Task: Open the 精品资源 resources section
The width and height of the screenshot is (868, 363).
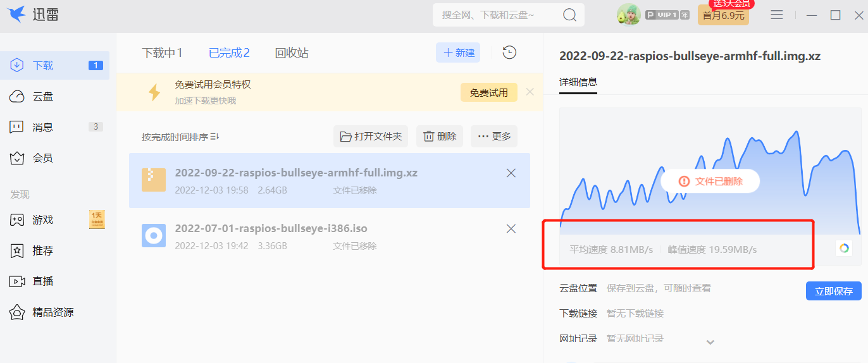Action: 55,312
